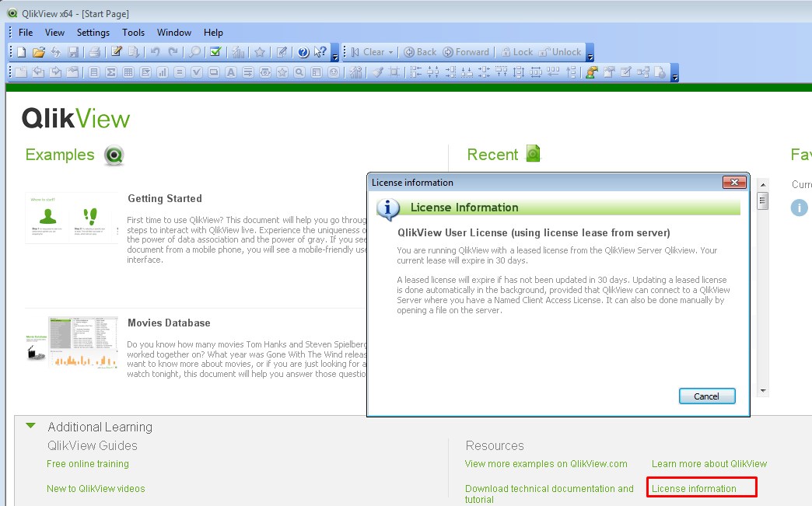Click the Align Left design icon
Viewport: 812px width, 506px height.
(x=416, y=72)
